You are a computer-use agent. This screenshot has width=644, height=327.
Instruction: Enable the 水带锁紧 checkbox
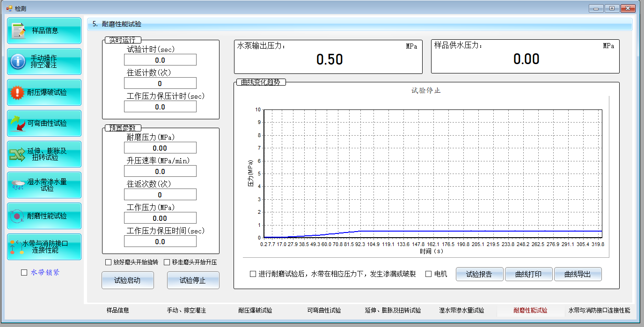(24, 273)
